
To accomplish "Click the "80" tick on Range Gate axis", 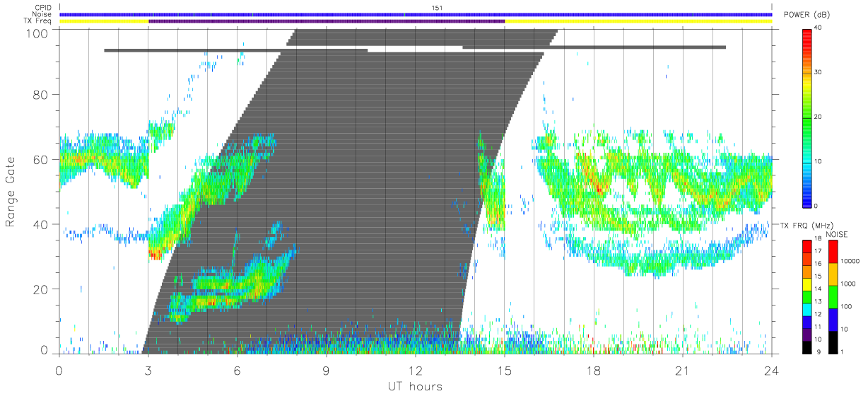I will [x=41, y=94].
